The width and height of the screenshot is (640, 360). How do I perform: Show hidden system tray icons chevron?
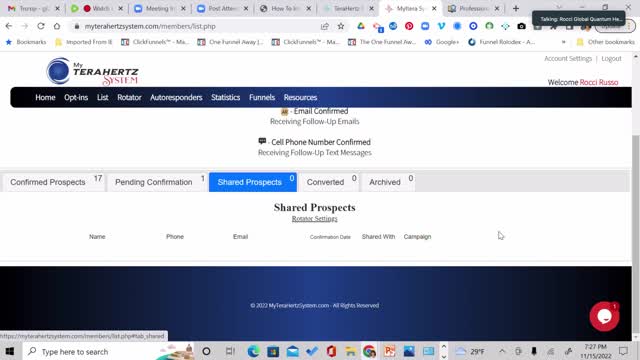[x=502, y=351]
